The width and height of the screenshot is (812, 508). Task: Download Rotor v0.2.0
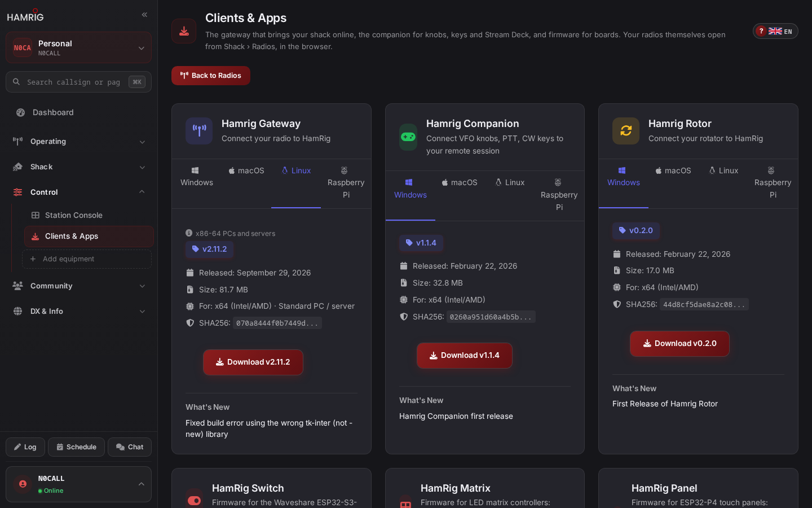pyautogui.click(x=679, y=344)
